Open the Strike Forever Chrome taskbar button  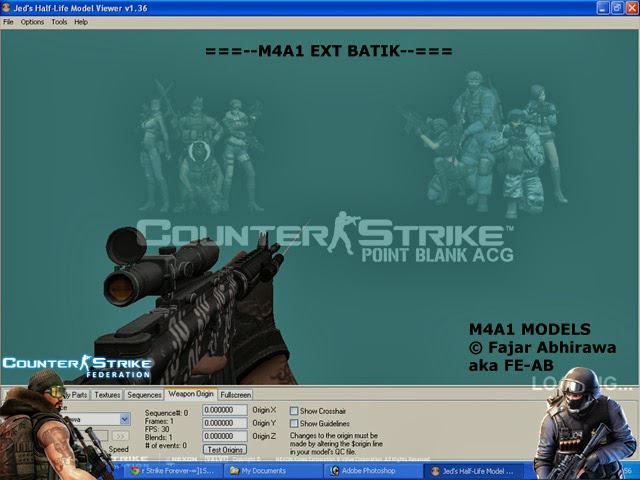[x=172, y=471]
